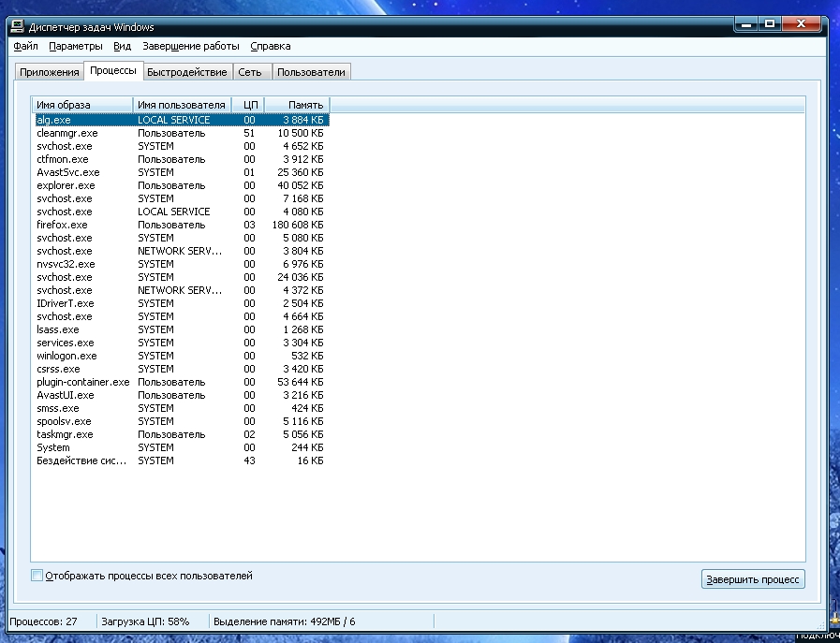Click the CPU value 43 of idle process

pos(249,461)
